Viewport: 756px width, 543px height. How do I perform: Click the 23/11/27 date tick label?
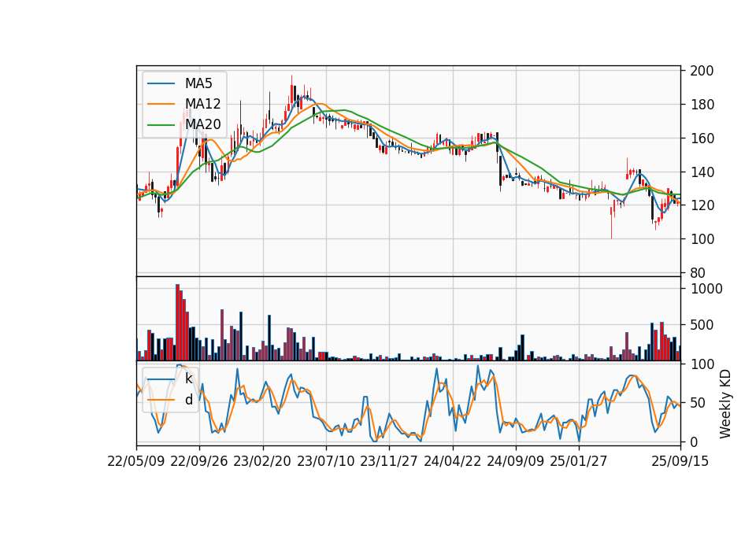click(x=388, y=461)
